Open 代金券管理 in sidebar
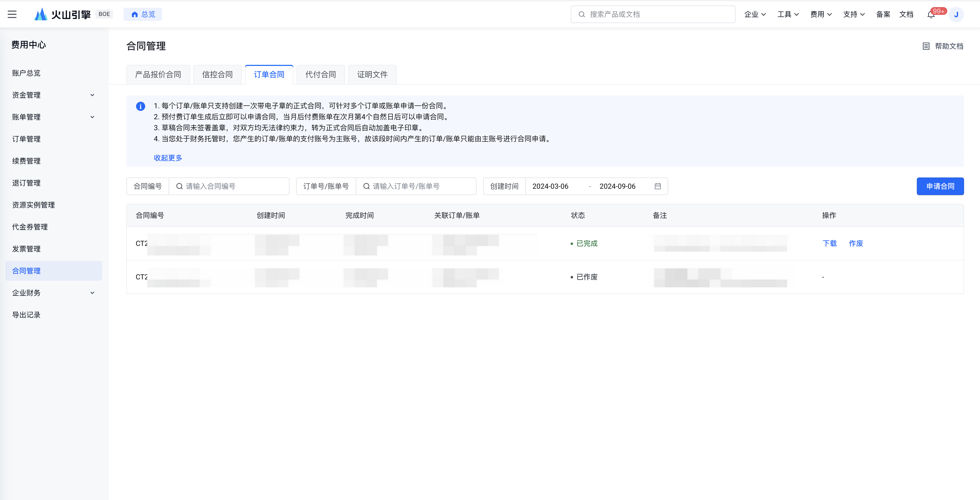 pos(30,227)
